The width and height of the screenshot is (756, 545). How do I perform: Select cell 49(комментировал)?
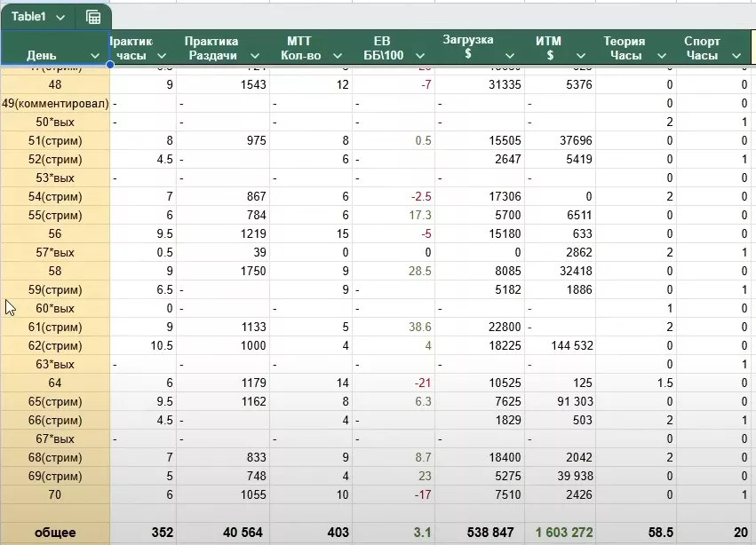point(55,103)
